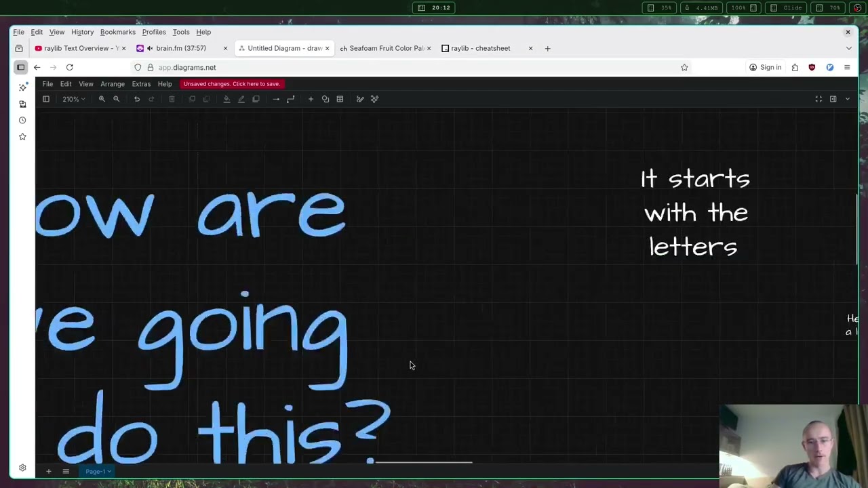This screenshot has height=488, width=868.
Task: Click the Sign in button
Action: coord(765,67)
